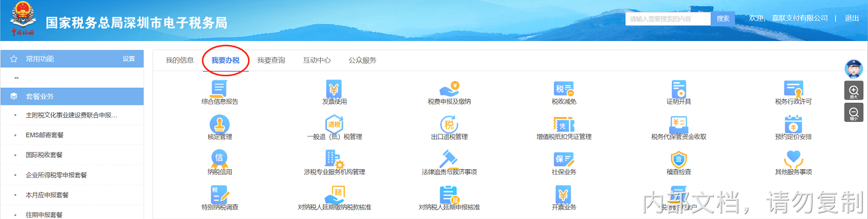The width and height of the screenshot is (868, 219).
Task: Open 企业所得税零申报套餐 in sidebar
Action: click(x=56, y=175)
